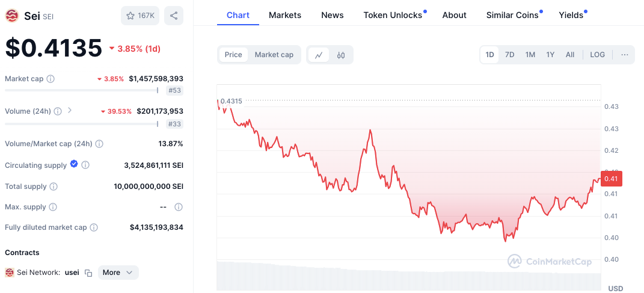Open chart more options ellipsis

tap(625, 55)
